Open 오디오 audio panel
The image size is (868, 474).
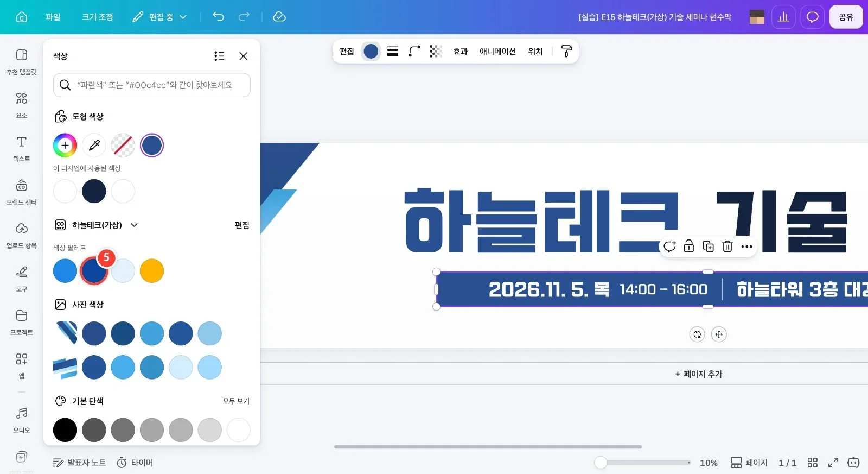point(22,420)
